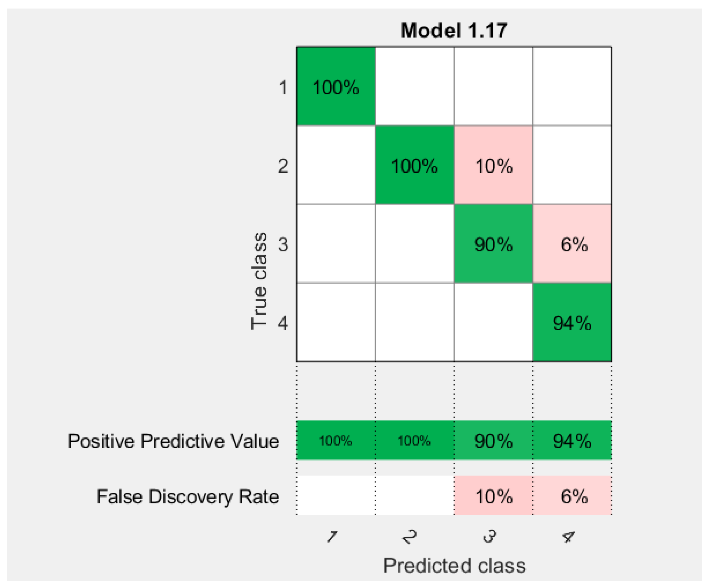The width and height of the screenshot is (711, 588).
Task: Select the green 90% cell in true class 3 row
Action: [493, 244]
